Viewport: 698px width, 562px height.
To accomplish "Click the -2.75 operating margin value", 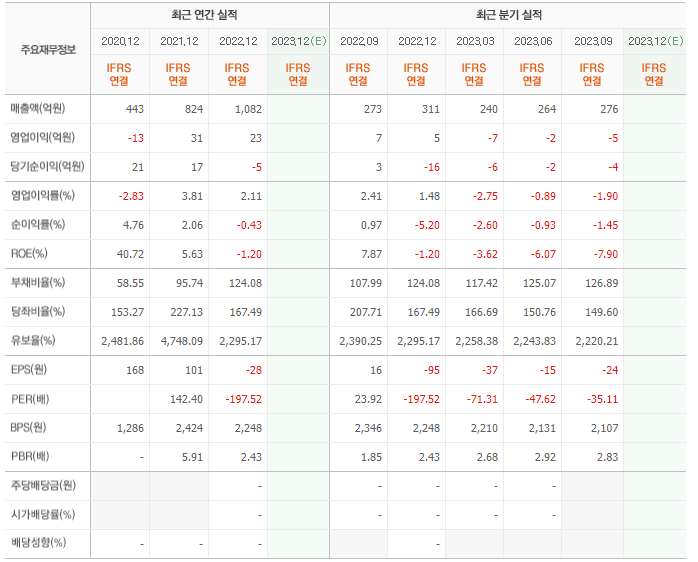I will click(x=485, y=196).
